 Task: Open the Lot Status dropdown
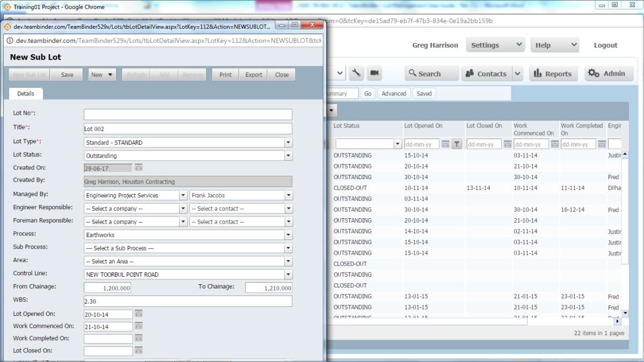pyautogui.click(x=288, y=156)
